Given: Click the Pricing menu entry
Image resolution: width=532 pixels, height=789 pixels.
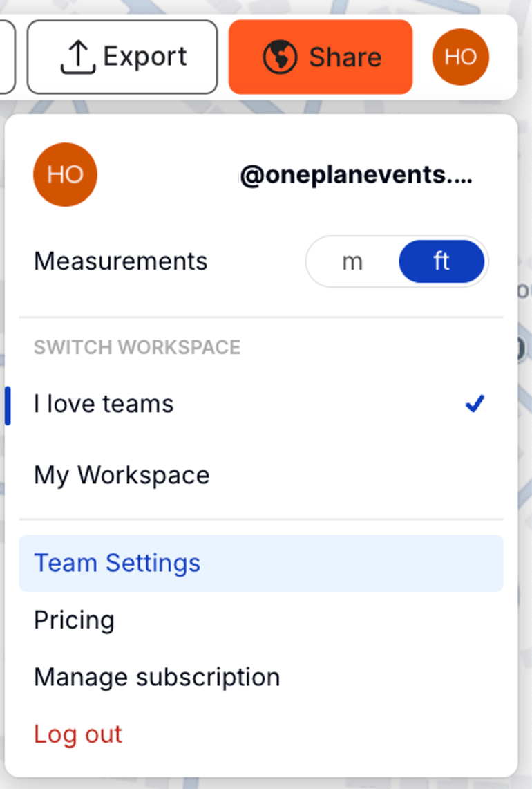Looking at the screenshot, I should [x=74, y=620].
